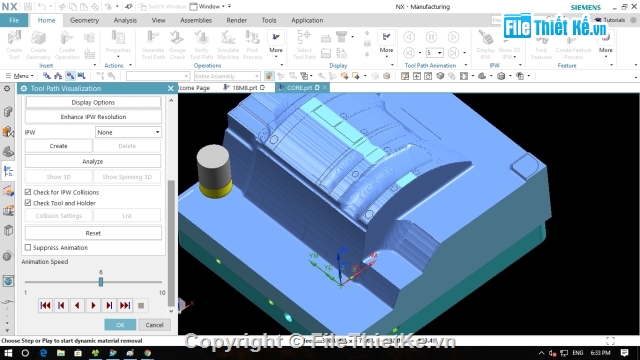Rewind to start in visualization dialog
640x360 pixels.
45,305
